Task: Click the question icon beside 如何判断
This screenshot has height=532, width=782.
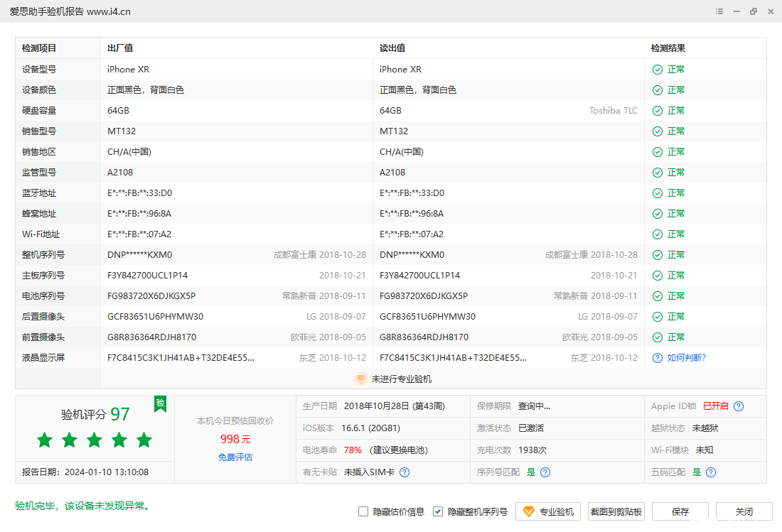Action: click(658, 358)
